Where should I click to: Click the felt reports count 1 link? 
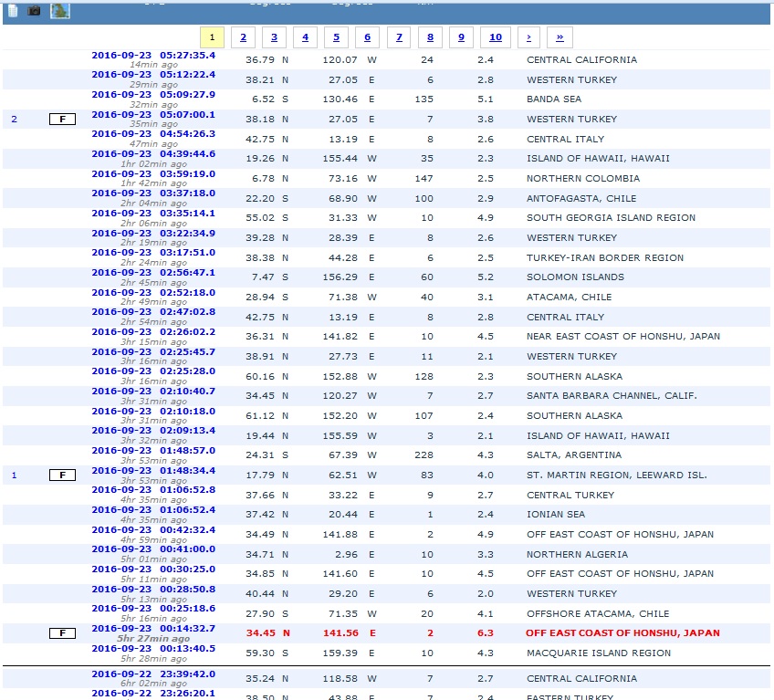click(14, 475)
